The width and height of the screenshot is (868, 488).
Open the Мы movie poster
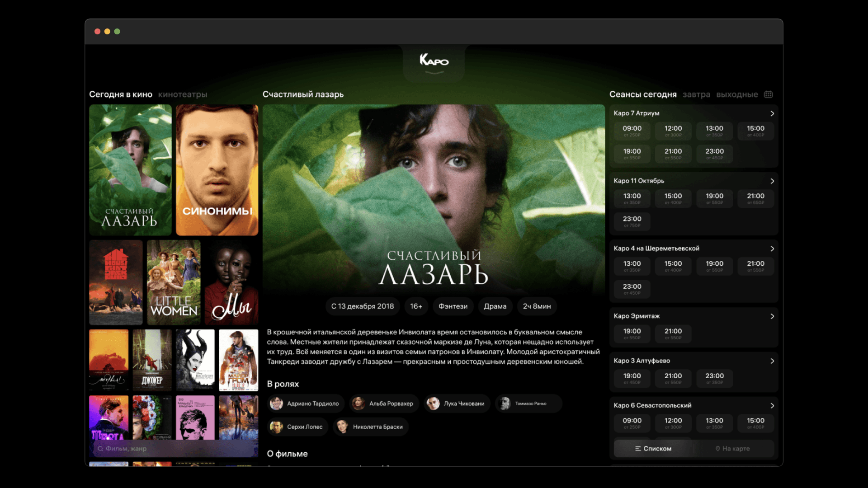[x=231, y=282]
